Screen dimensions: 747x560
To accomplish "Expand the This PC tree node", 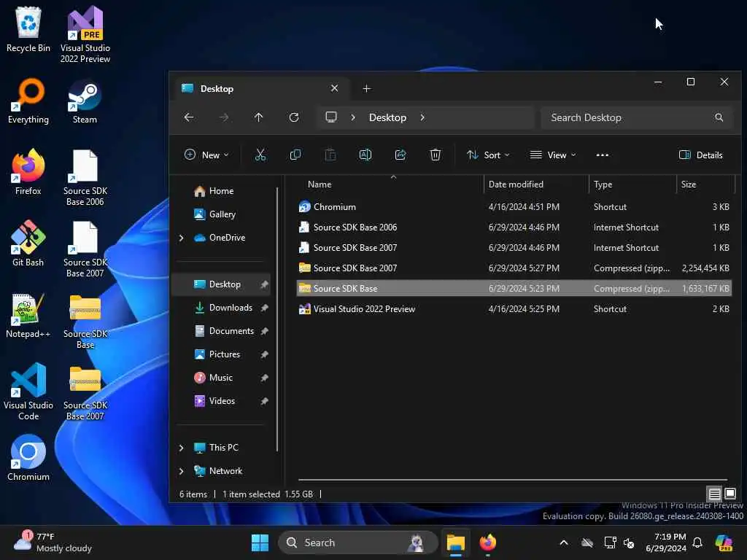I will click(181, 448).
